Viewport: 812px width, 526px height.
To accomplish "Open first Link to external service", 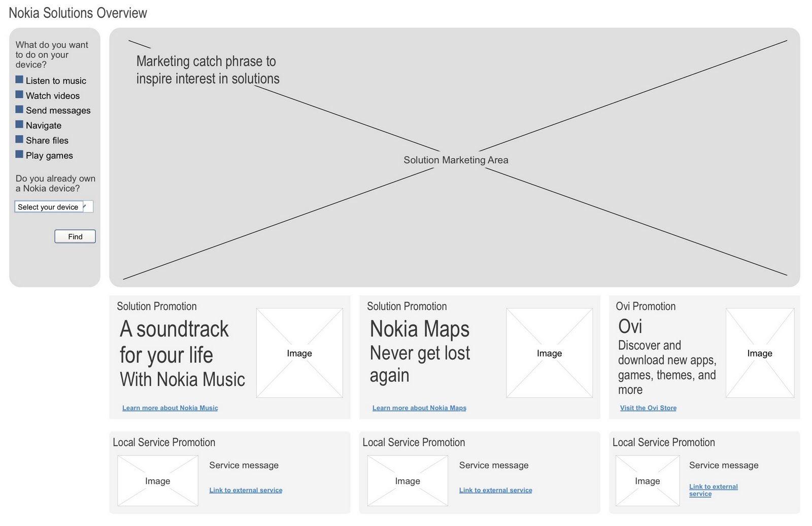I will (x=246, y=490).
